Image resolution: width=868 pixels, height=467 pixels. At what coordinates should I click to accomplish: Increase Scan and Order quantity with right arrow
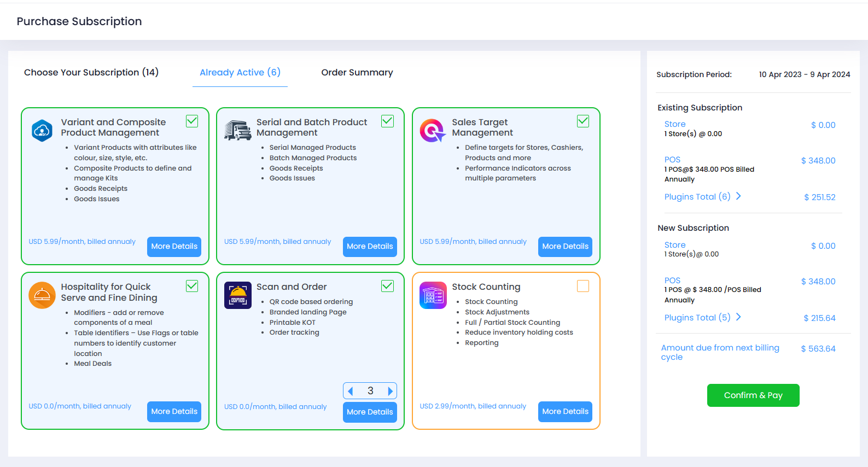(390, 391)
